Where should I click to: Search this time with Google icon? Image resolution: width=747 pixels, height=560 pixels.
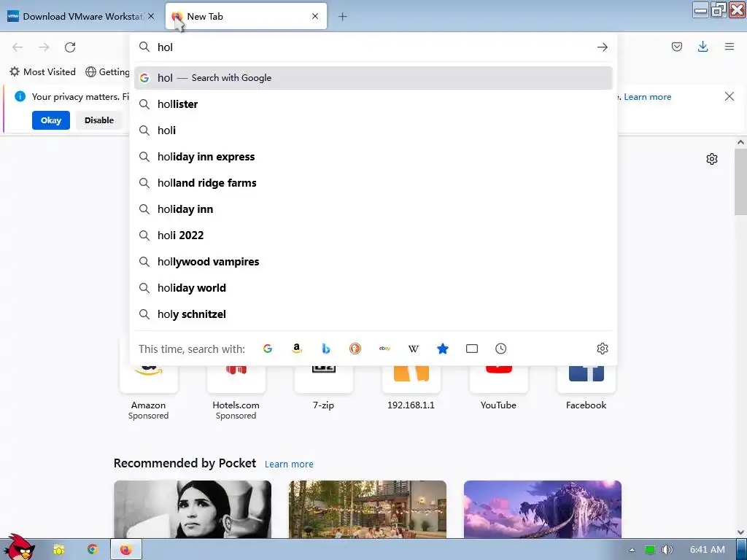(x=268, y=349)
